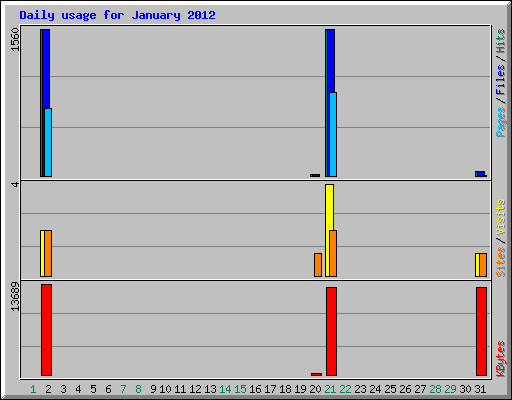Click the small blue bar for day 31
Image resolution: width=512 pixels, height=400 pixels.
[480, 174]
